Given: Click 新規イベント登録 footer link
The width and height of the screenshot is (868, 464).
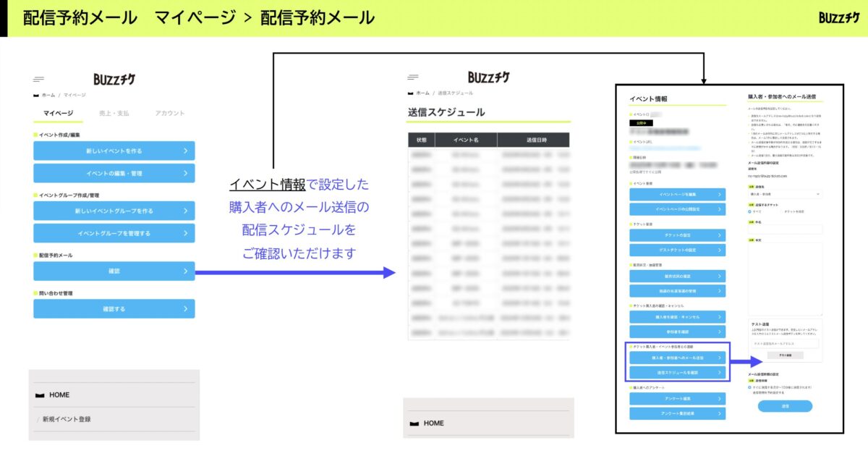Looking at the screenshot, I should point(67,419).
